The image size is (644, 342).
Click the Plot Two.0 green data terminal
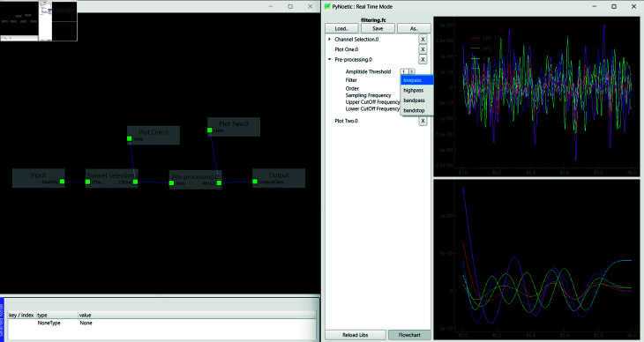point(210,130)
